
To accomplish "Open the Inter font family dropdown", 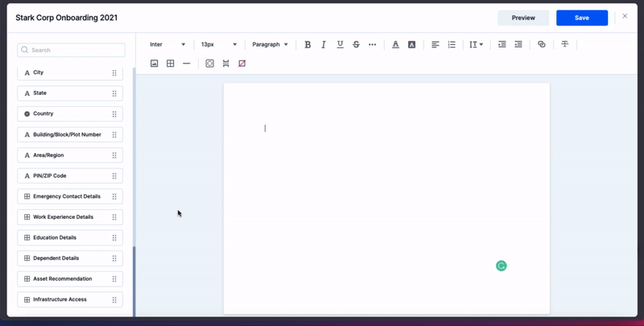I will (167, 45).
